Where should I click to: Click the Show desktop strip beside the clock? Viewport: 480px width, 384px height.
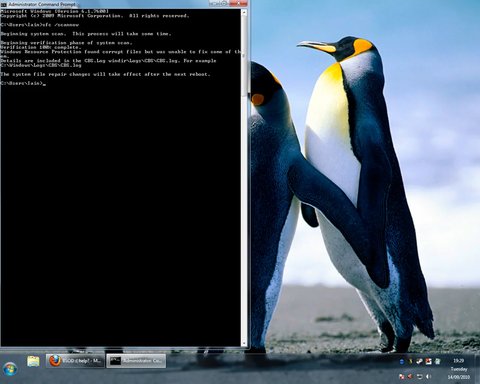[x=477, y=369]
